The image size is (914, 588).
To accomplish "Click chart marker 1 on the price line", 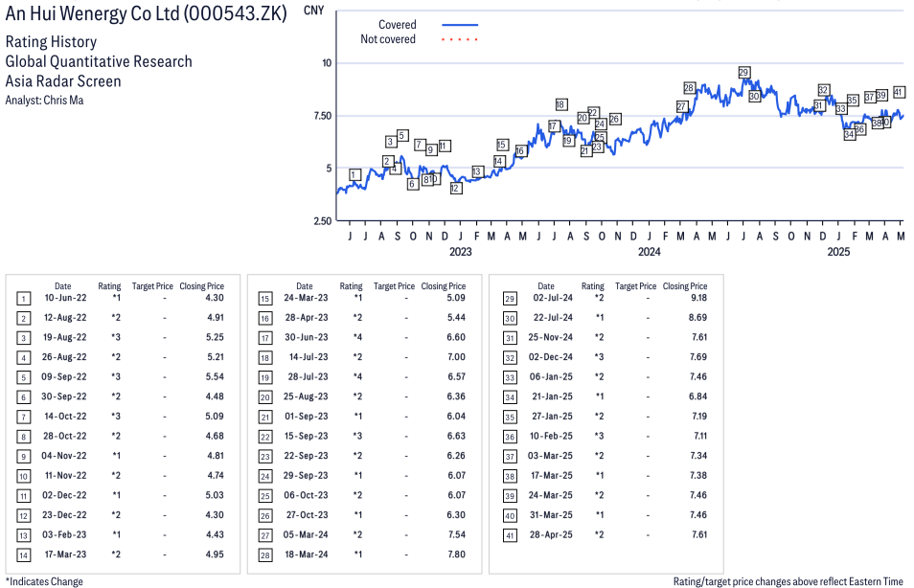I will pyautogui.click(x=355, y=175).
